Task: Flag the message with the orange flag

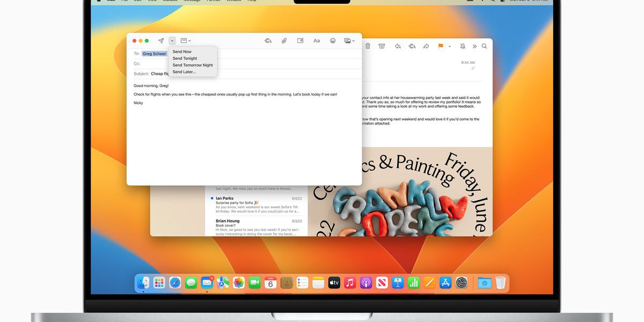Action: pyautogui.click(x=441, y=46)
